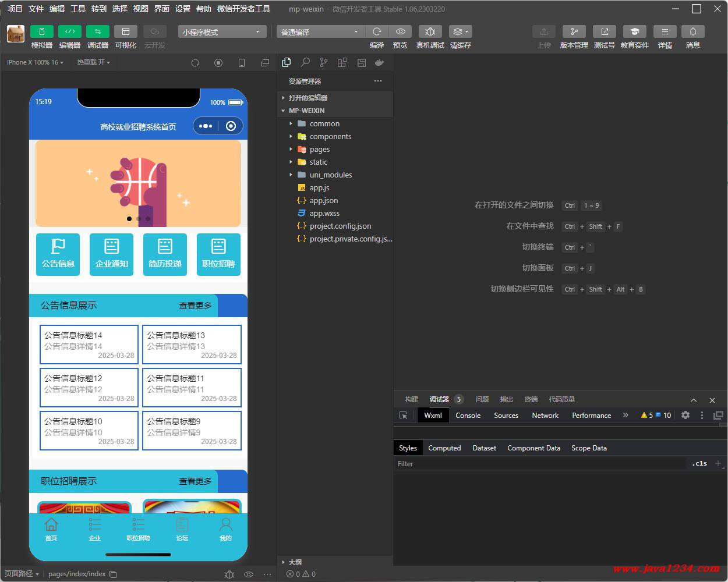Screen dimensions: 728x582
Task: Open the Search magnifier icon
Action: coord(305,62)
